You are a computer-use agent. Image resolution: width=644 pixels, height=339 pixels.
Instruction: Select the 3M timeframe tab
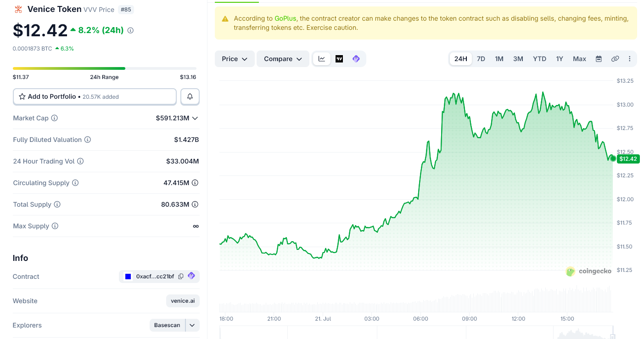[x=518, y=59]
